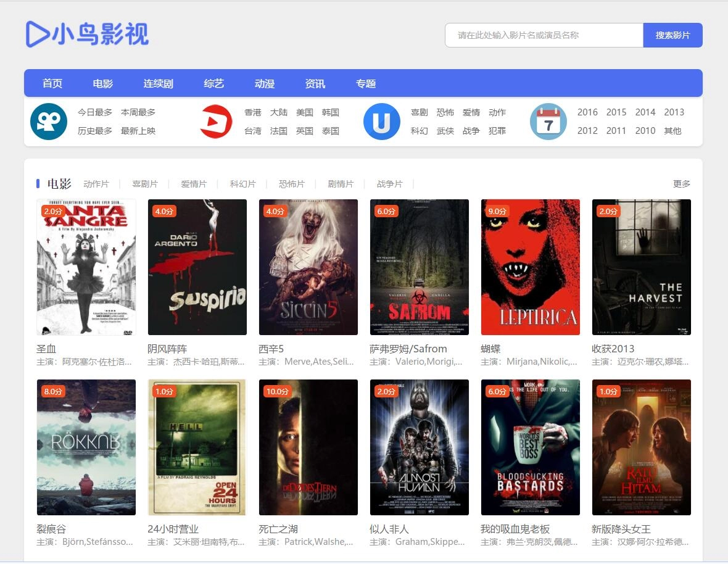Viewport: 728px width, 564px height.
Task: Open the 连续剧 navigation tab
Action: coord(159,84)
